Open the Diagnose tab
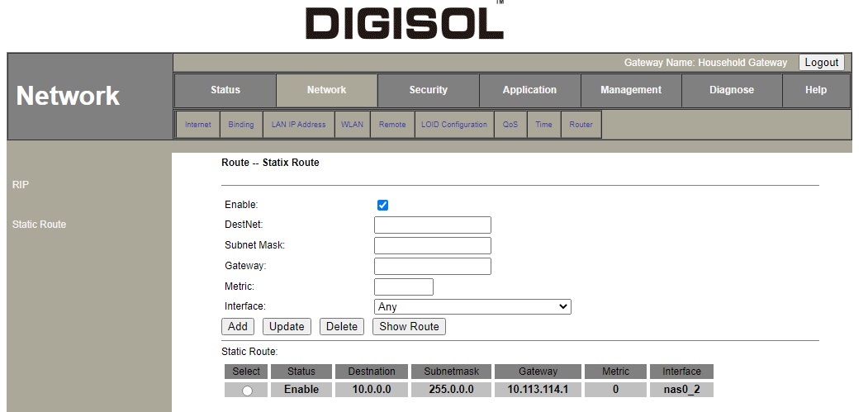The height and width of the screenshot is (412, 868). coord(731,90)
